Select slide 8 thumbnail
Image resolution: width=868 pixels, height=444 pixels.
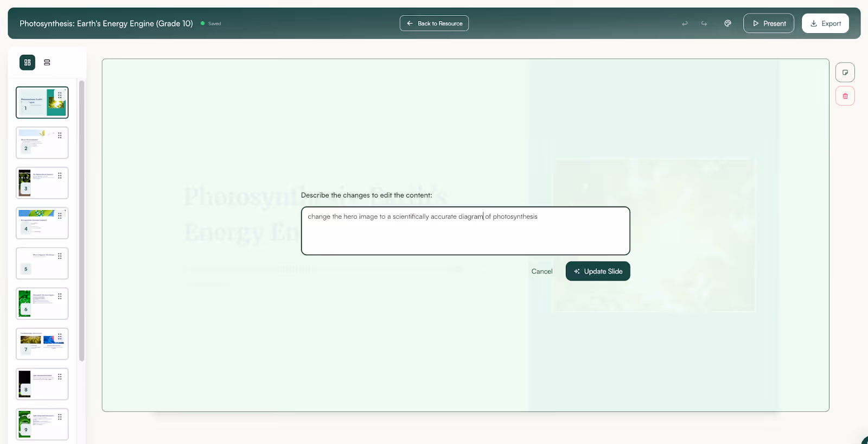coord(42,384)
